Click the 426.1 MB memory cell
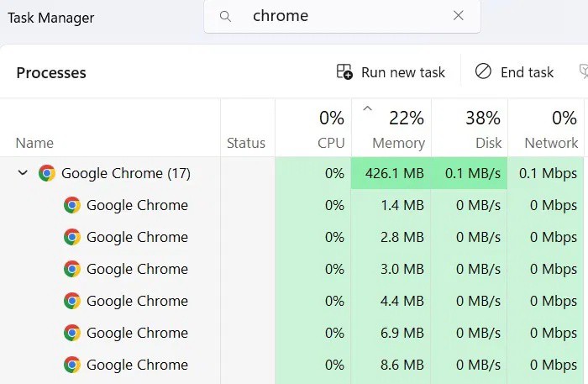Screen dimensions: 588x384 click(391, 173)
